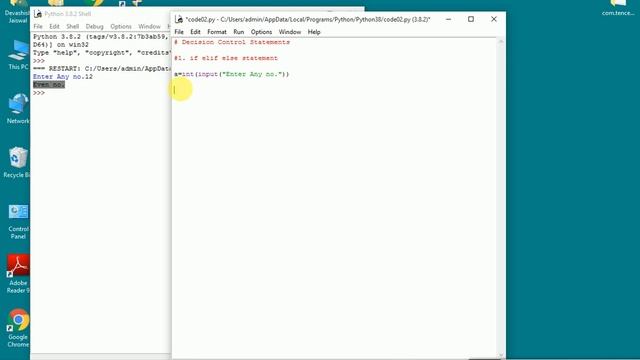
Task: Click editor vertical scrollbar up arrow
Action: coord(501,41)
